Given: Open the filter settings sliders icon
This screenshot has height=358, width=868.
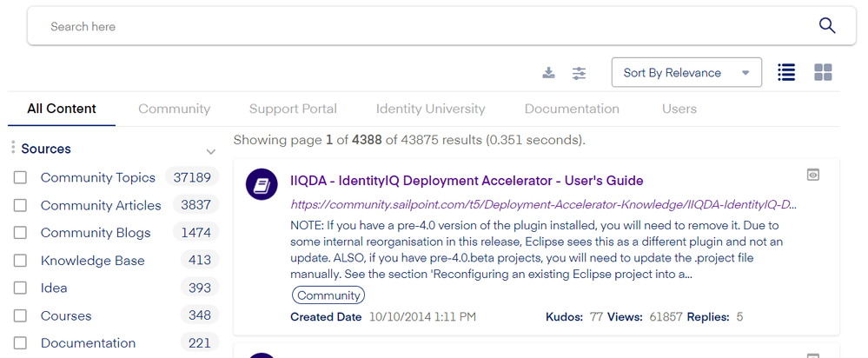Looking at the screenshot, I should click(x=580, y=73).
